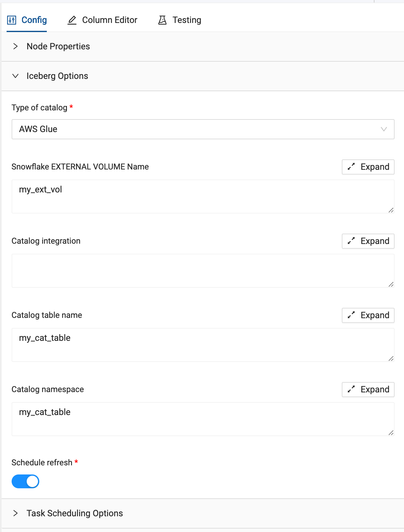Click resize handle of Catalog integration textarea

point(391,285)
